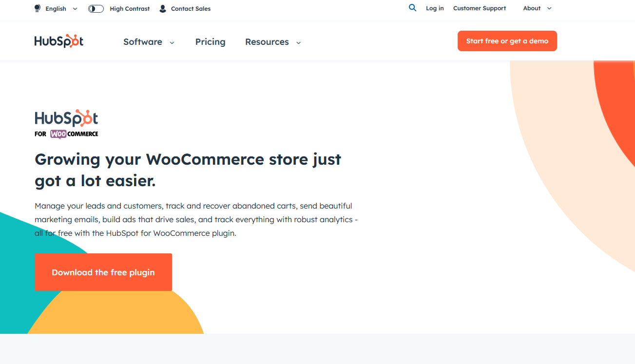
Task: Expand the English language chevron
Action: click(x=75, y=9)
